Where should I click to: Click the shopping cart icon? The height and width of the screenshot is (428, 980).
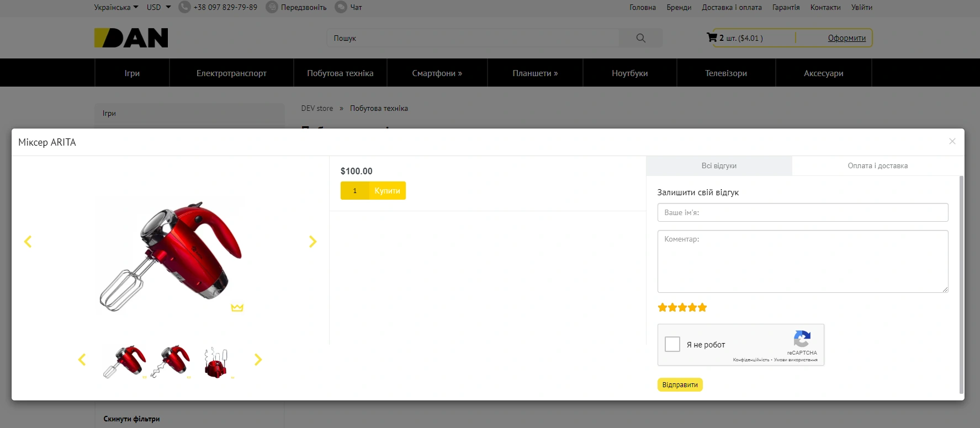click(x=712, y=38)
